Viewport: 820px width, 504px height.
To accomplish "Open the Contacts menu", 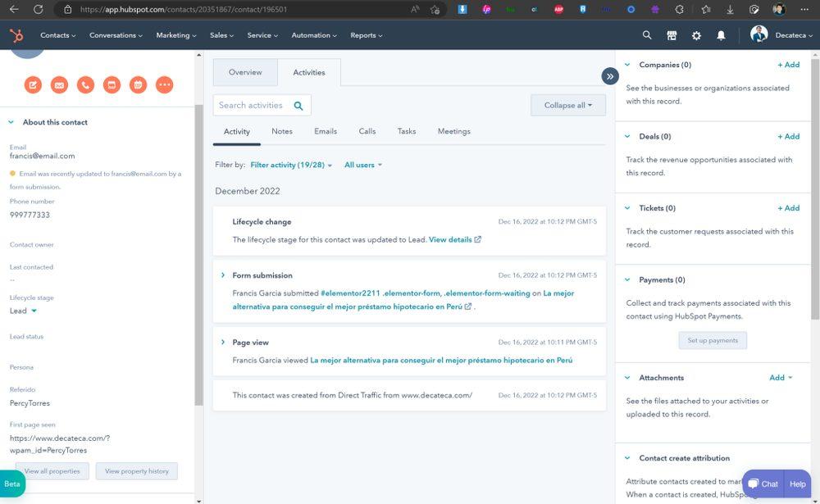I will (57, 35).
